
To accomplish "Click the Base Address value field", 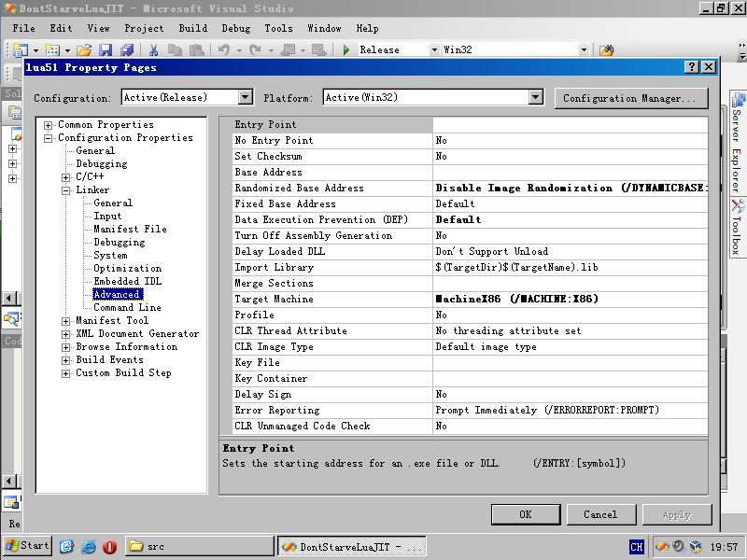I will (x=570, y=173).
